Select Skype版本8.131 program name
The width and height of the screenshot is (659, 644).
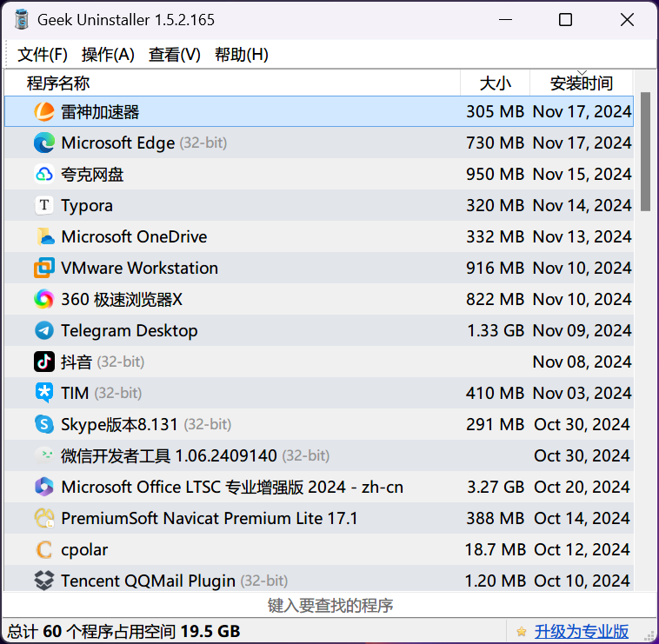click(119, 425)
